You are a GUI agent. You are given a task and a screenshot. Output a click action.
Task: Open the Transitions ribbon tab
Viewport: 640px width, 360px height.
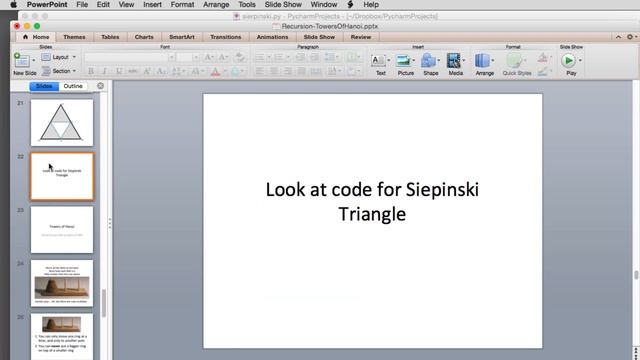226,37
